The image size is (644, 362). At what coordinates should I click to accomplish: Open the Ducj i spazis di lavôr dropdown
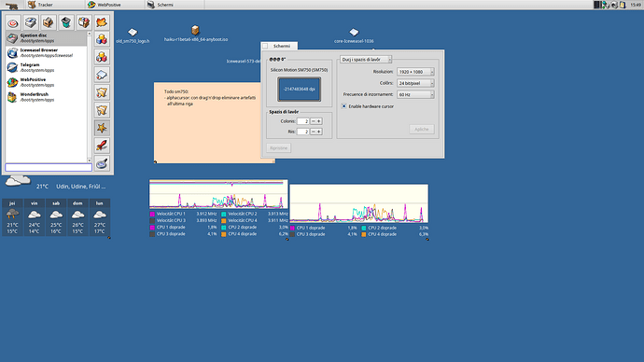click(x=366, y=60)
